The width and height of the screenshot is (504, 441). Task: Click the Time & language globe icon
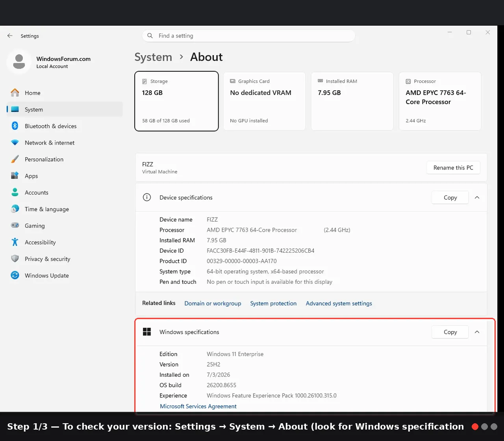(x=15, y=209)
